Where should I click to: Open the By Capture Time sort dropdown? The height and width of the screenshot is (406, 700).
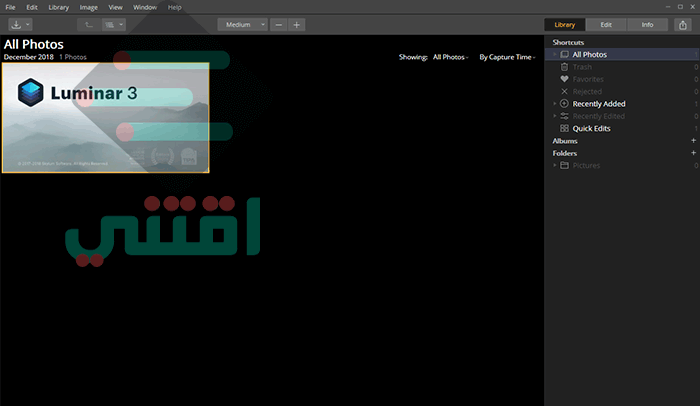coord(507,57)
